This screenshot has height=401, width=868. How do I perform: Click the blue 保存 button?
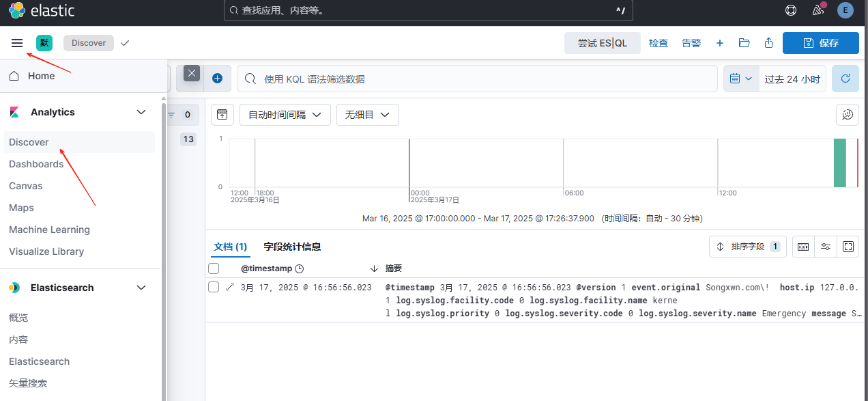point(821,43)
